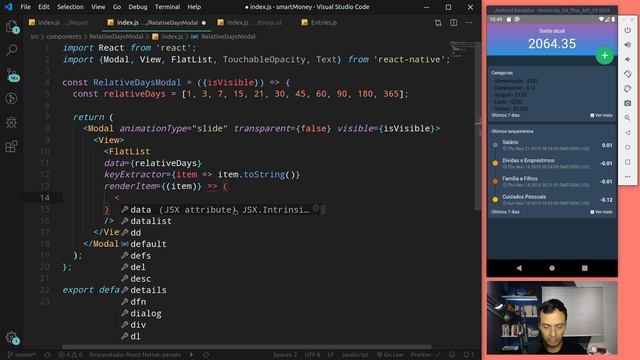Screen dimensions: 640x360
Task: Open the Search view in activity bar
Action: pos(11,51)
